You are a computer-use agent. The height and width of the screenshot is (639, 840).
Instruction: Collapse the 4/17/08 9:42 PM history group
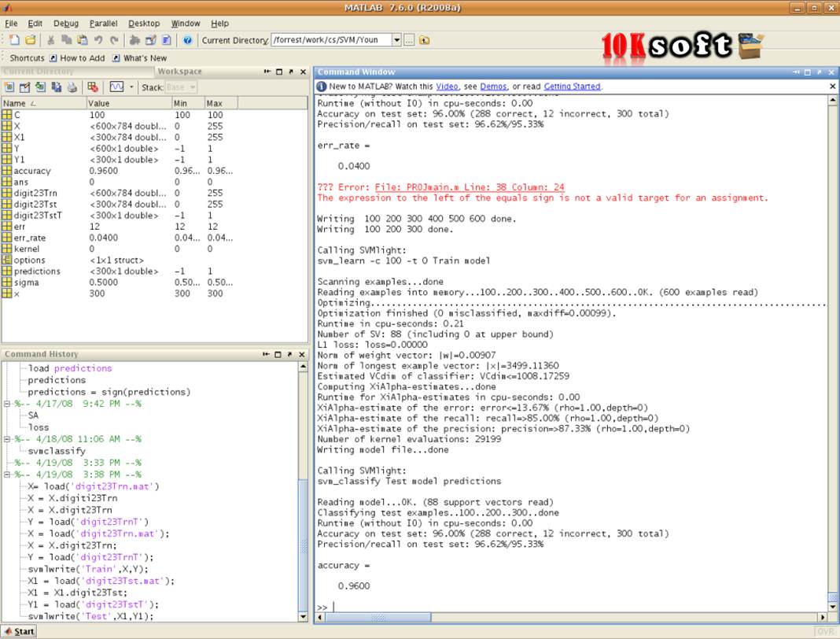[x=7, y=404]
